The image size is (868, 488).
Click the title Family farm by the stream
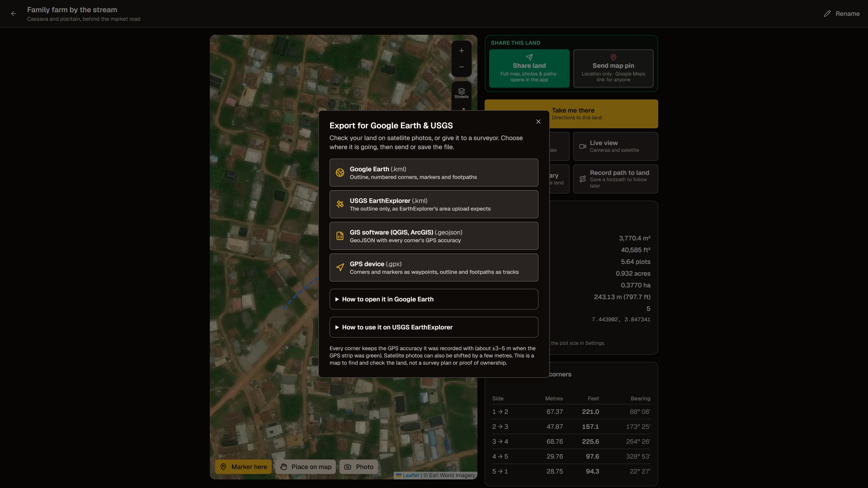tap(72, 10)
